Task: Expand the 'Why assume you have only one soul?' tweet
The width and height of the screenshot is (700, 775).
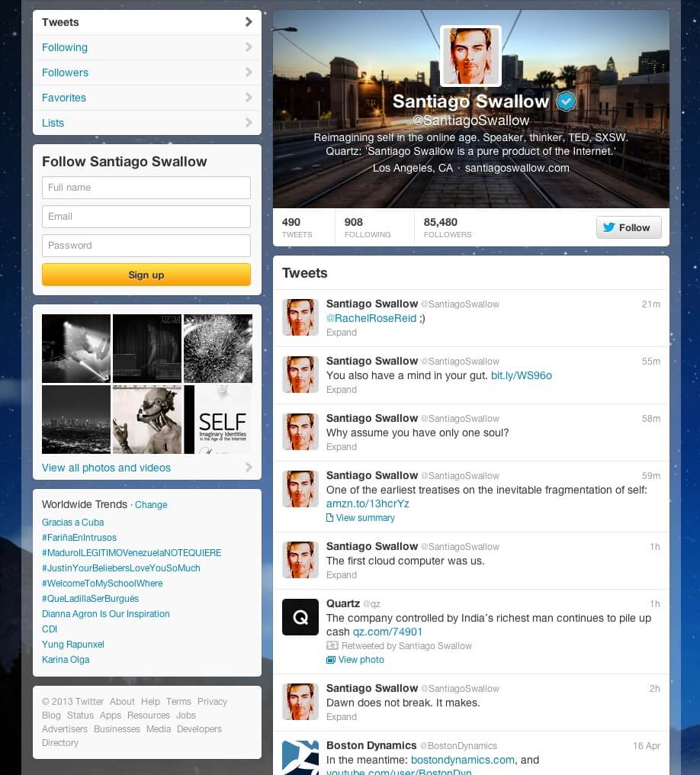Action: 341,447
